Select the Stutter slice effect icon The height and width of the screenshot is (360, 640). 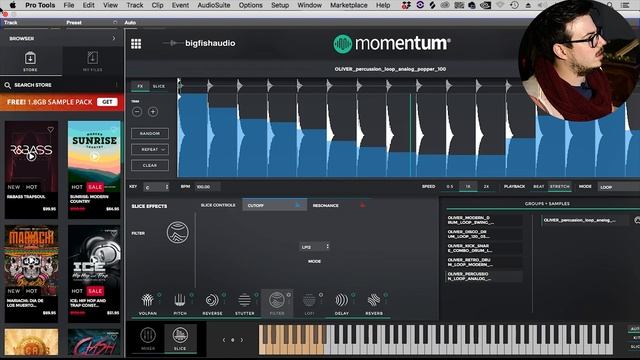click(x=244, y=300)
